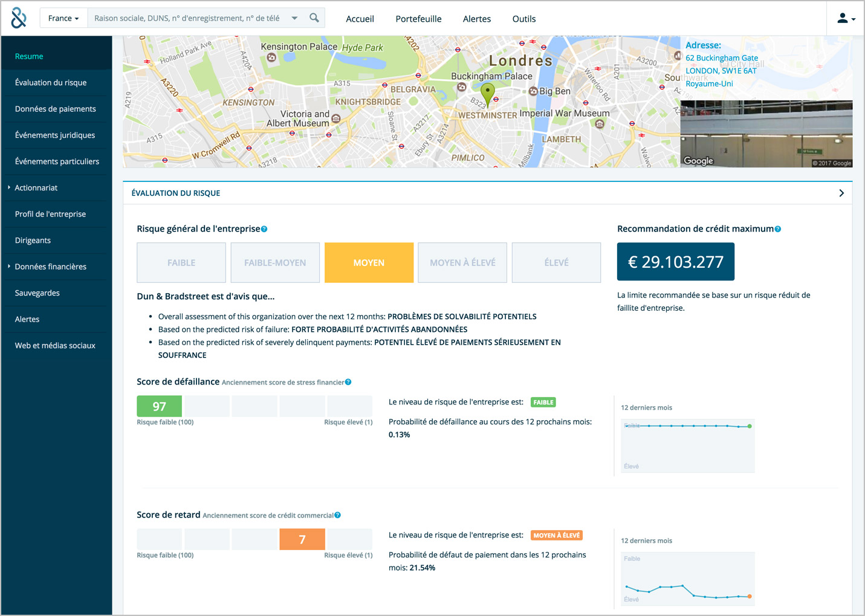Click the LONDON, SW1E 6AT address line
865x616 pixels.
[721, 71]
